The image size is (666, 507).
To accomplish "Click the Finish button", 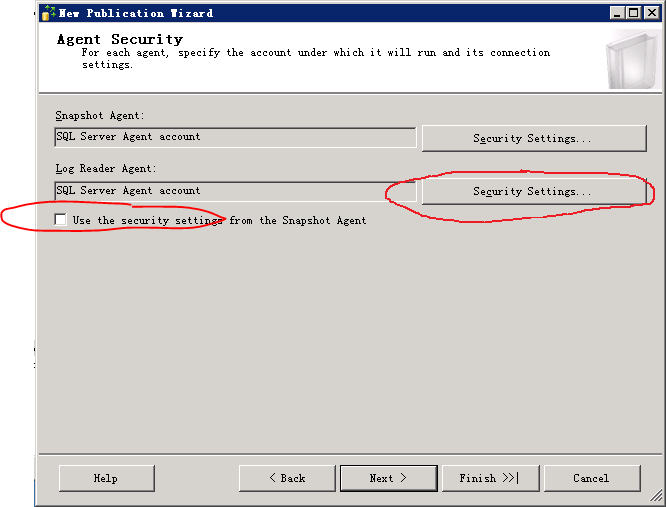I will 491,478.
